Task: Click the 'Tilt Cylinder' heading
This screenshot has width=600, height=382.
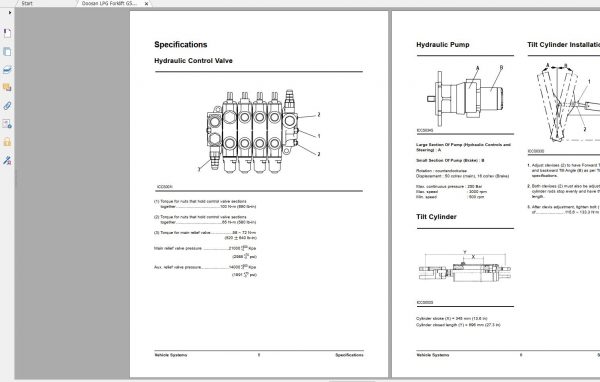Action: click(436, 217)
